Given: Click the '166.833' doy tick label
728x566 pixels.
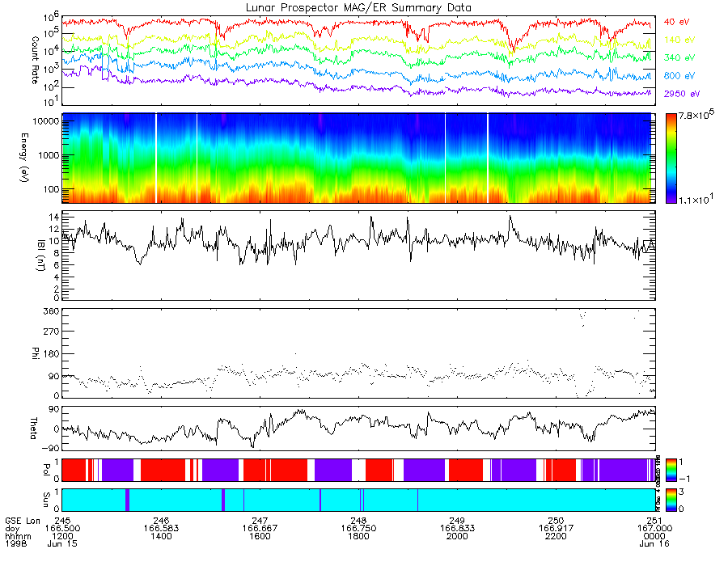Looking at the screenshot, I should pyautogui.click(x=457, y=529).
